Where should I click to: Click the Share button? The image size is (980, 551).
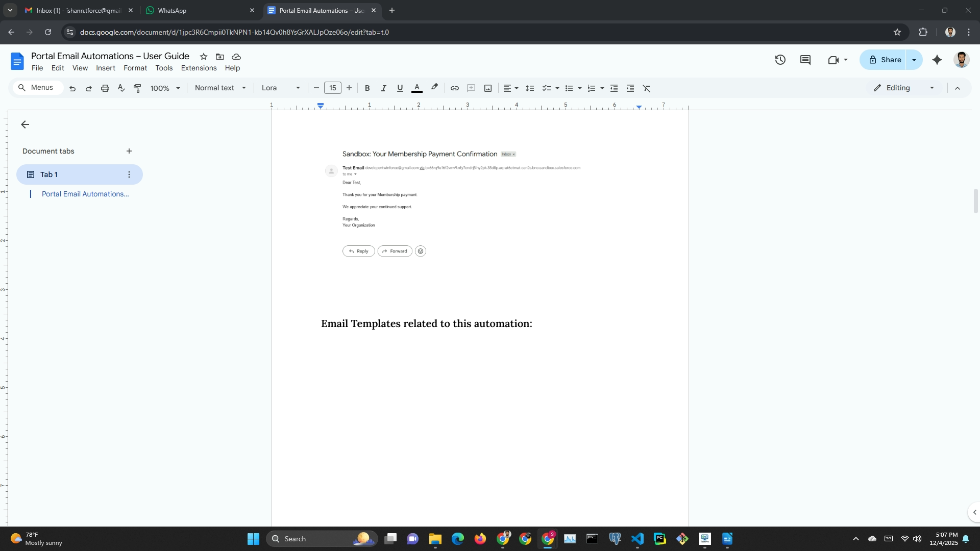coord(885,60)
